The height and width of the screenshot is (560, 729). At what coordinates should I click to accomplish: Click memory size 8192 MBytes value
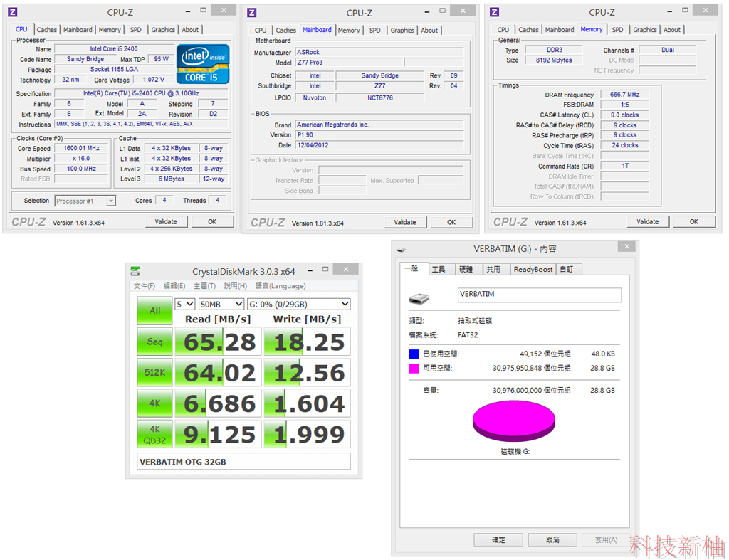(x=554, y=60)
